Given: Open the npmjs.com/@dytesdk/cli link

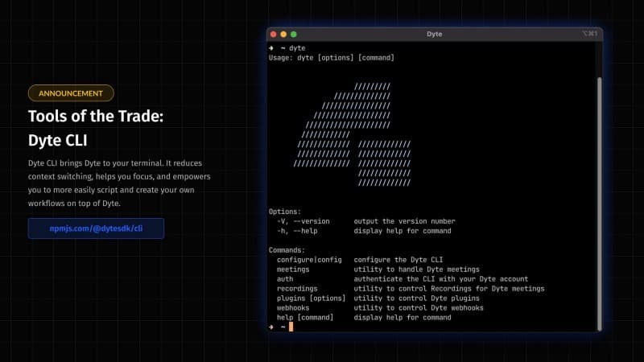Looking at the screenshot, I should coord(96,228).
